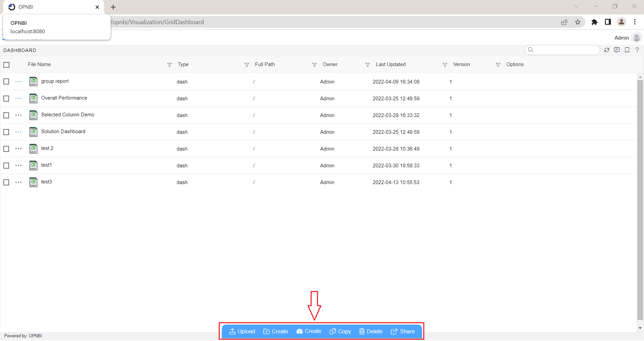This screenshot has height=341, width=644.
Task: Open the three-dot menu for group report
Action: pyautogui.click(x=18, y=81)
